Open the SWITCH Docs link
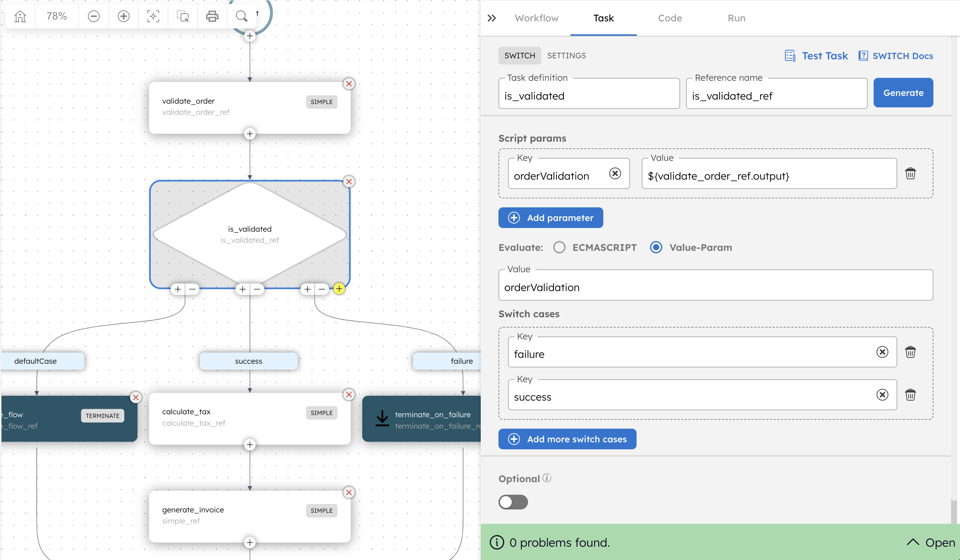This screenshot has width=960, height=560. [x=896, y=56]
